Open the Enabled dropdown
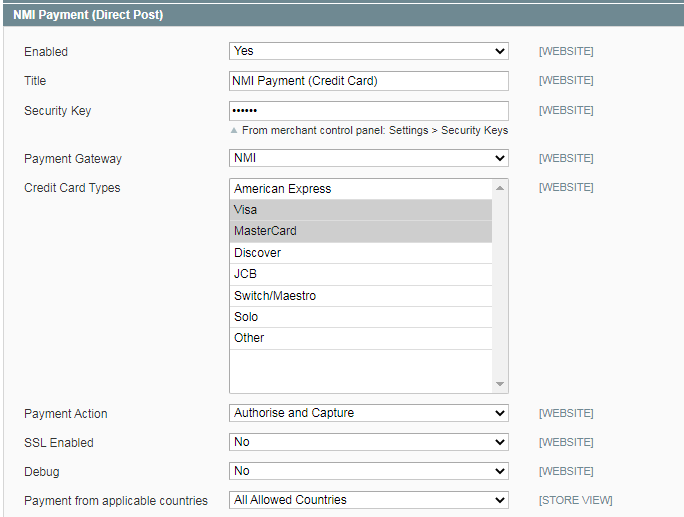The width and height of the screenshot is (684, 517). pyautogui.click(x=368, y=51)
